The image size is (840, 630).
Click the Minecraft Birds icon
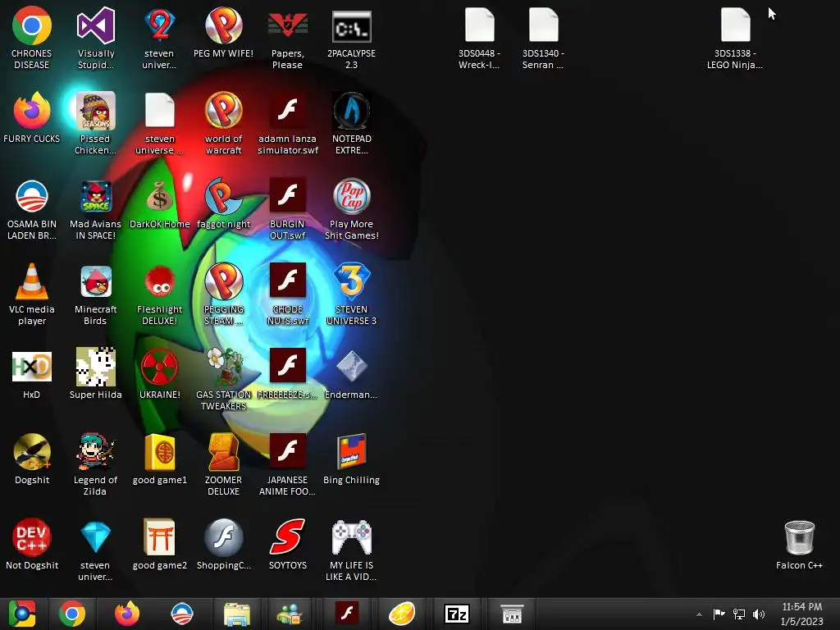tap(95, 294)
